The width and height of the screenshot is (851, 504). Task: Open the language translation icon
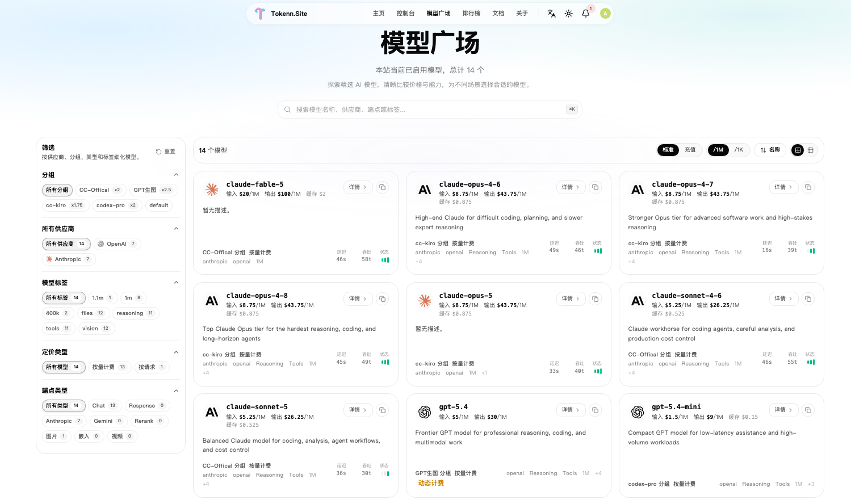click(x=551, y=14)
